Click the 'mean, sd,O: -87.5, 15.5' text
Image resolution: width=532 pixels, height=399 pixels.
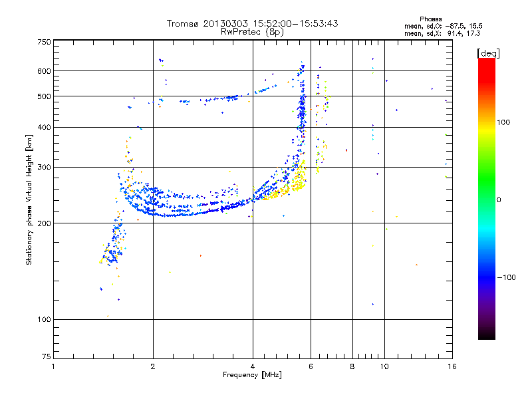(x=443, y=26)
